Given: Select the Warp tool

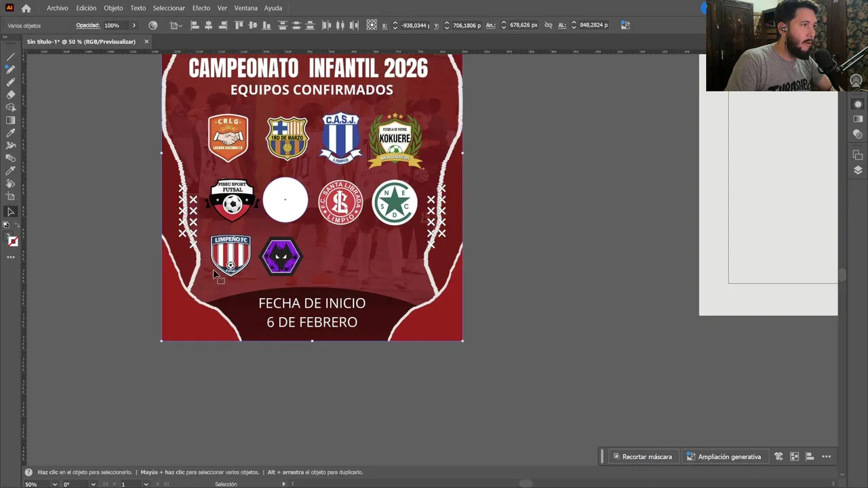Looking at the screenshot, I should [x=10, y=145].
